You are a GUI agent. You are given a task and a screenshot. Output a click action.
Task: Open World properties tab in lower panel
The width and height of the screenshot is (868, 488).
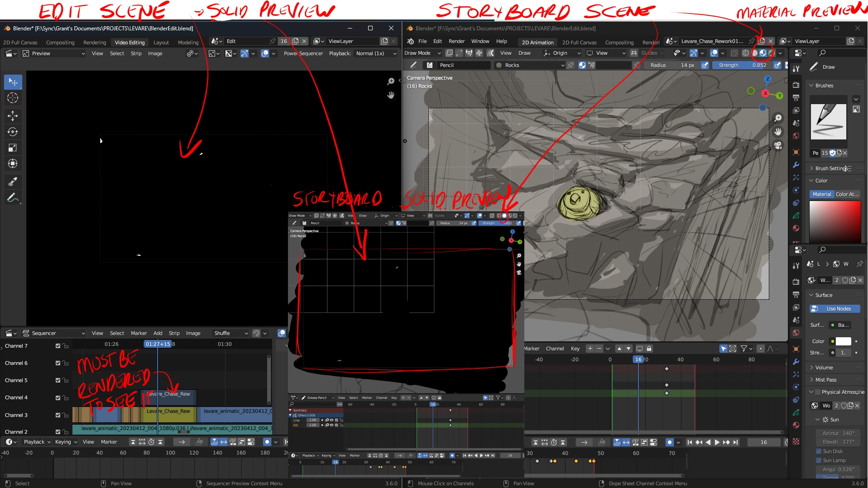[x=796, y=333]
